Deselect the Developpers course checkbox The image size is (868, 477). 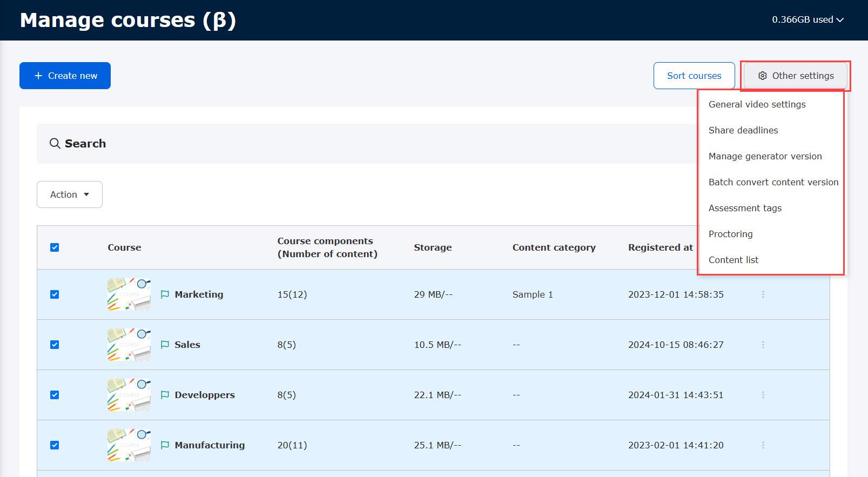tap(55, 395)
